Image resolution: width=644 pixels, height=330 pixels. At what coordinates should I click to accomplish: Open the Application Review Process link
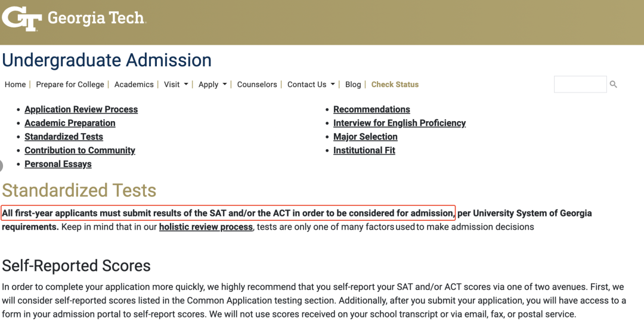click(x=81, y=110)
